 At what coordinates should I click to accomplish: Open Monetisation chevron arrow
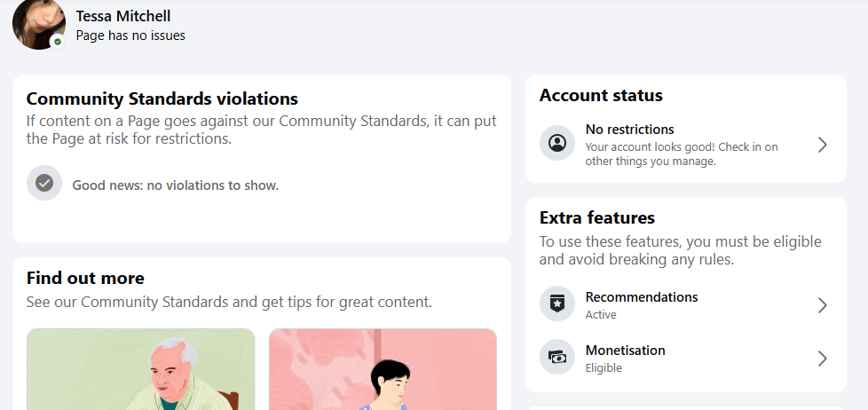pos(823,359)
